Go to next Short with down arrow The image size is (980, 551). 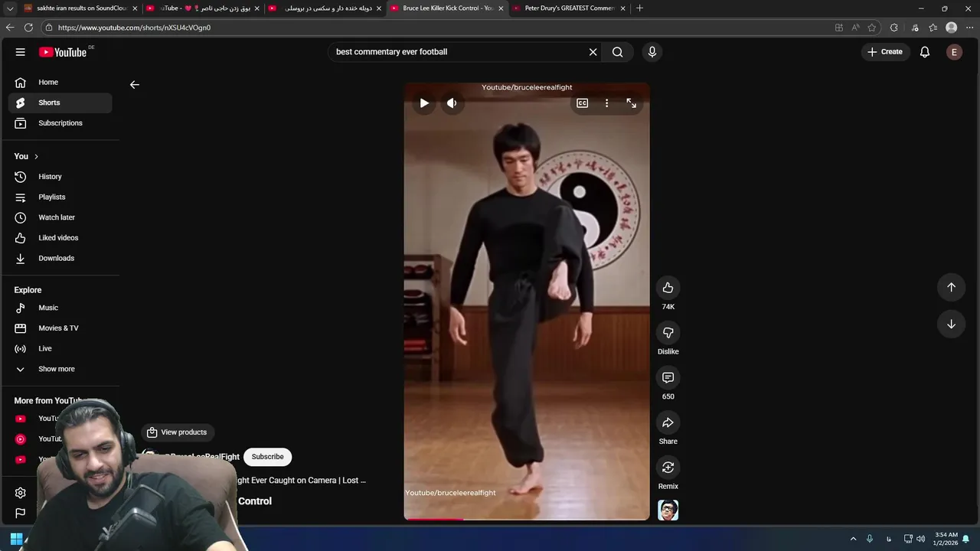coord(952,324)
